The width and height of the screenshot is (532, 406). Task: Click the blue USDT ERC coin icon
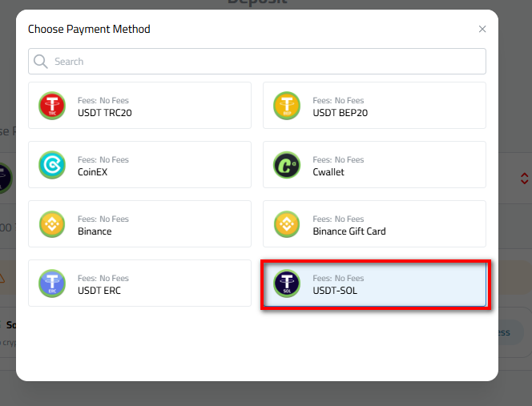click(x=52, y=283)
